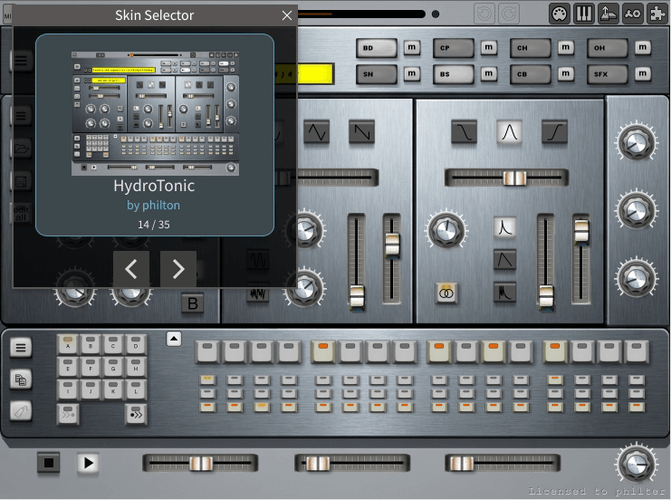This screenshot has width=671, height=500.
Task: Mute the CP drum channel
Action: (x=489, y=48)
